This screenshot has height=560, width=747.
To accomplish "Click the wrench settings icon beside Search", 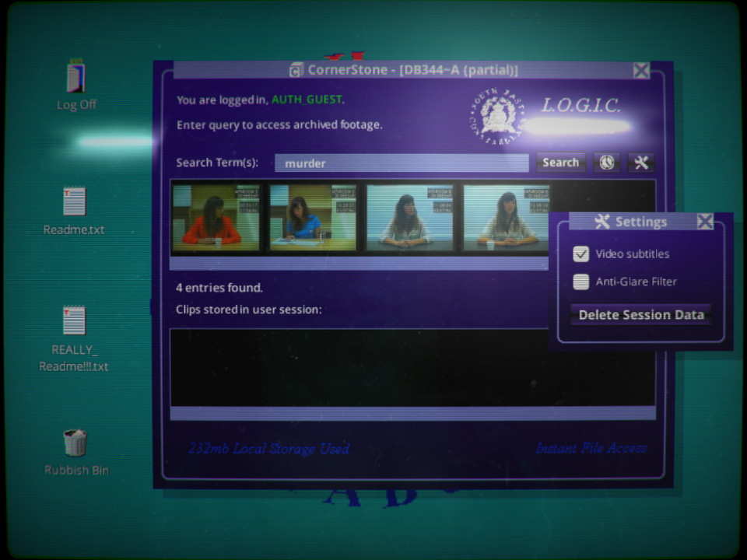I will pos(641,163).
